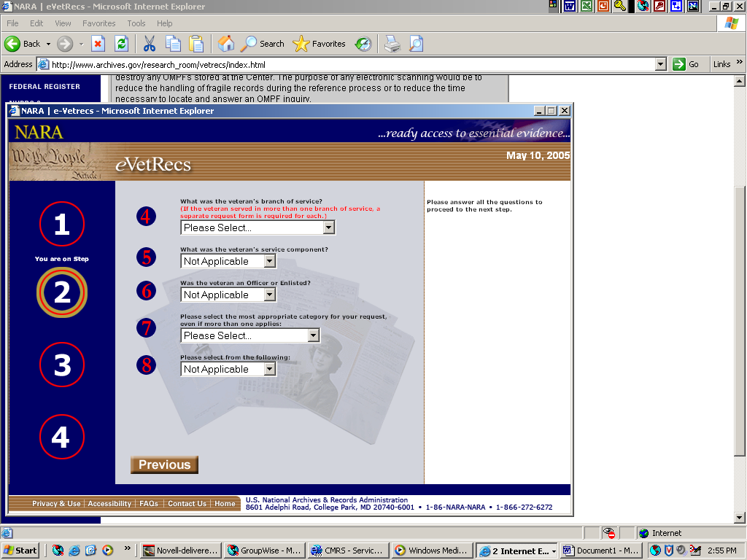Screen dimensions: 747x560
Task: Click the main window scroll down arrow
Action: 739,518
